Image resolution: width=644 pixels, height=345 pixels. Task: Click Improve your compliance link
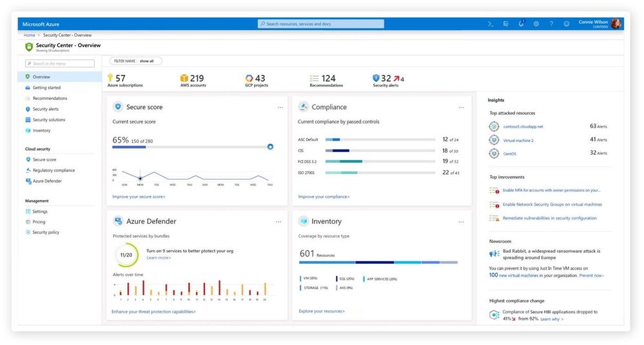click(324, 197)
